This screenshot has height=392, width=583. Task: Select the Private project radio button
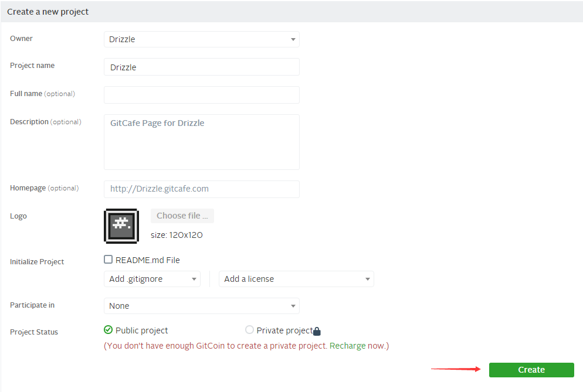click(x=250, y=330)
